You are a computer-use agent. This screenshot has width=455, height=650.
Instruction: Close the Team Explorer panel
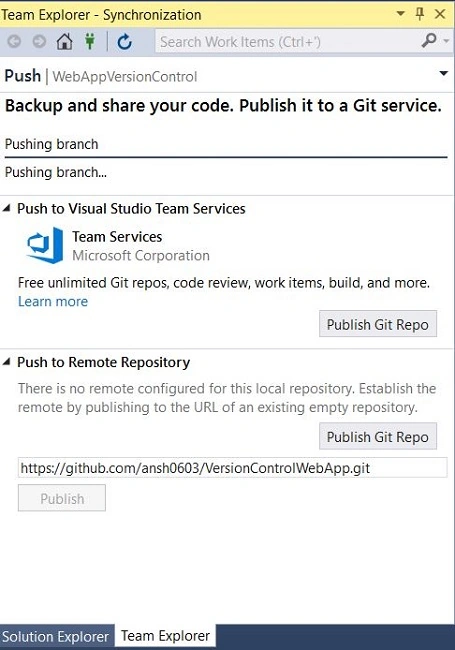440,14
